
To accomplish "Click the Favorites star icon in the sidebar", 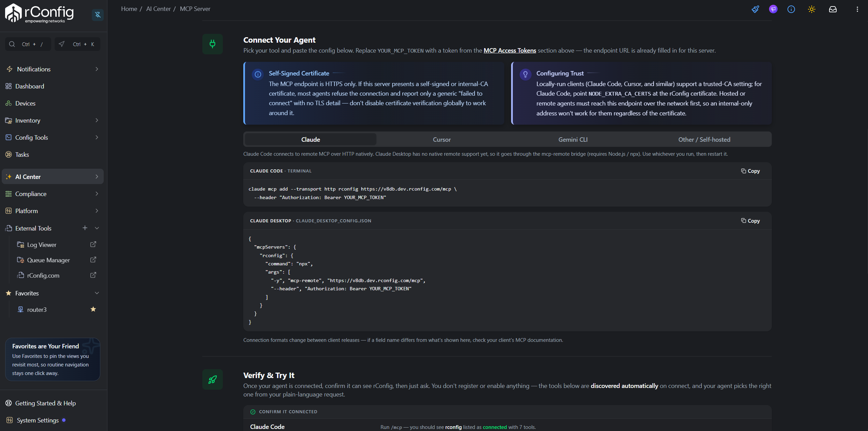I will (x=9, y=293).
